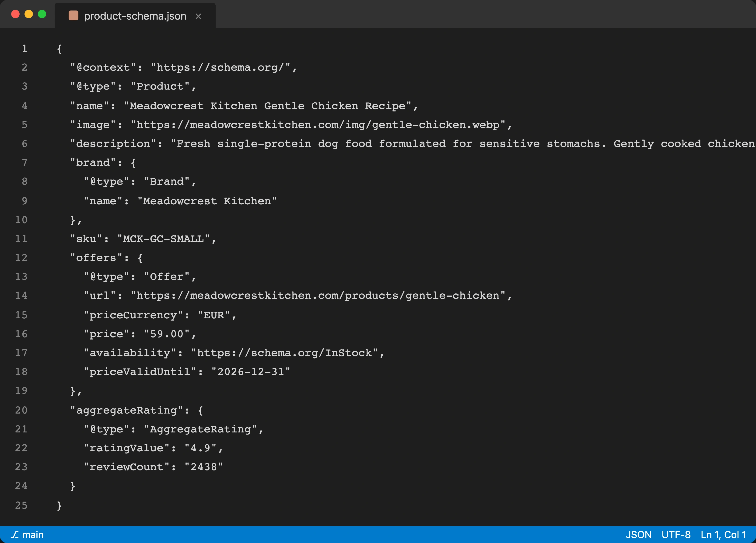Open the priceCurrency dropdown value EUR
Image resolution: width=756 pixels, height=543 pixels.
tap(217, 315)
